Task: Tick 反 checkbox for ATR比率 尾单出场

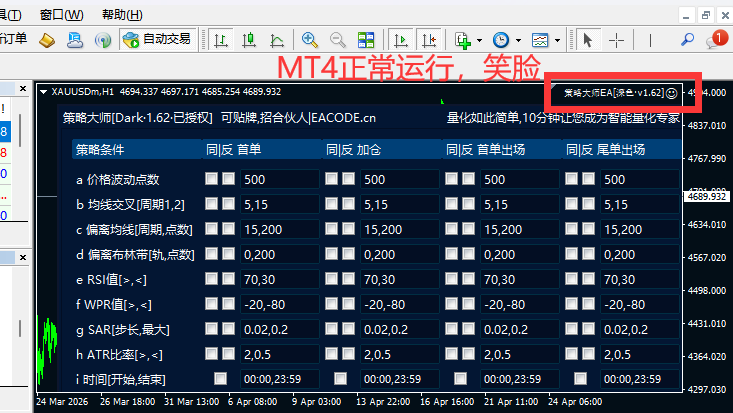Action: [589, 353]
